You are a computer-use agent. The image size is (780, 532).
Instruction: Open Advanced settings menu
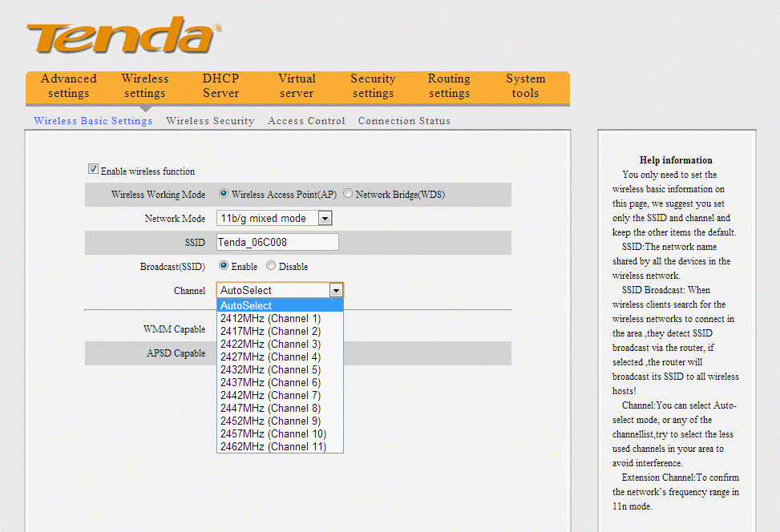point(69,86)
